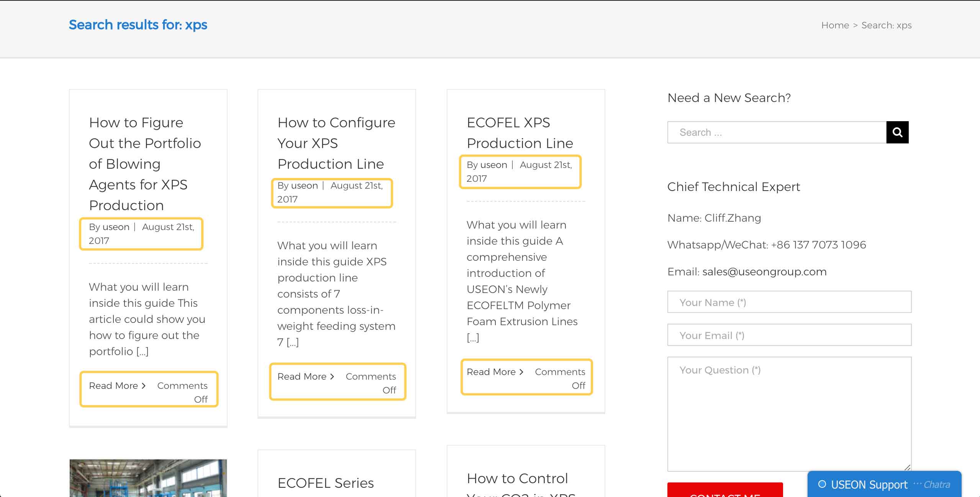Click the sales@useongroup.com email link
Image resolution: width=980 pixels, height=497 pixels.
pos(764,272)
